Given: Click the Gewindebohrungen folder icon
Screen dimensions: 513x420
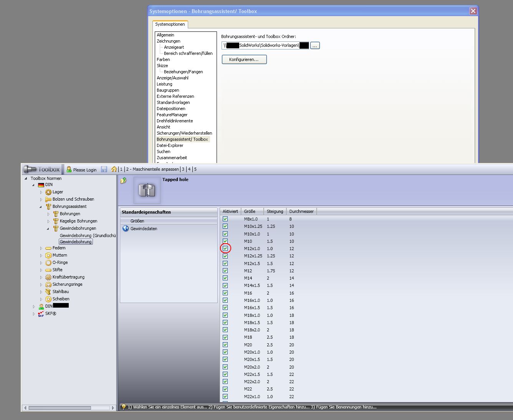Looking at the screenshot, I should click(56, 229).
